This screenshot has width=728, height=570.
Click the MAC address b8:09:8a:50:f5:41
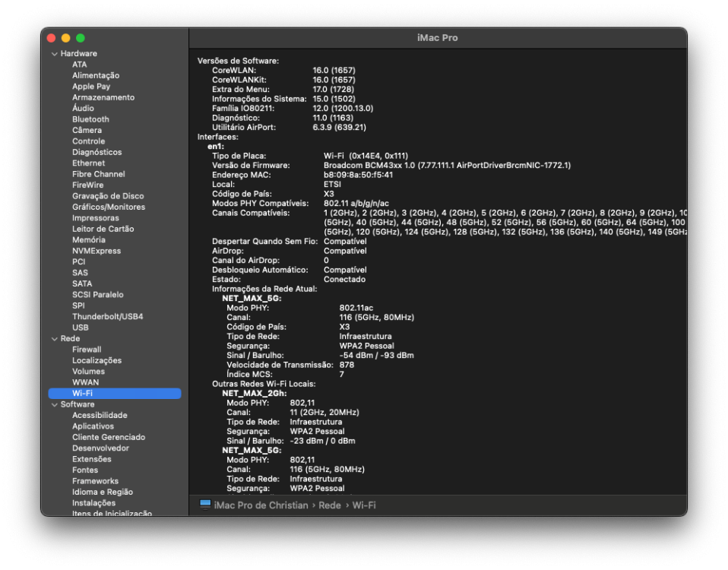click(x=358, y=175)
